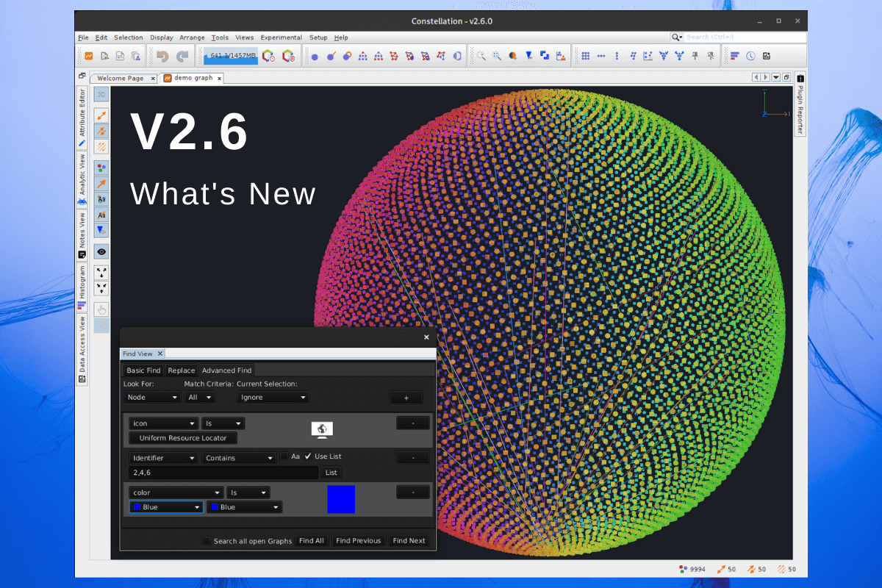Click the Find Next button

409,541
